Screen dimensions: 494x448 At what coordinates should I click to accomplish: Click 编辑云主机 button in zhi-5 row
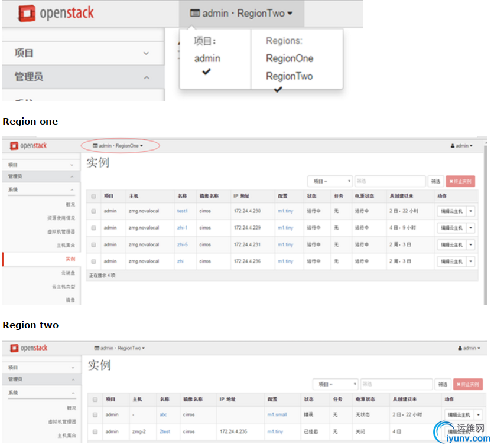452,244
